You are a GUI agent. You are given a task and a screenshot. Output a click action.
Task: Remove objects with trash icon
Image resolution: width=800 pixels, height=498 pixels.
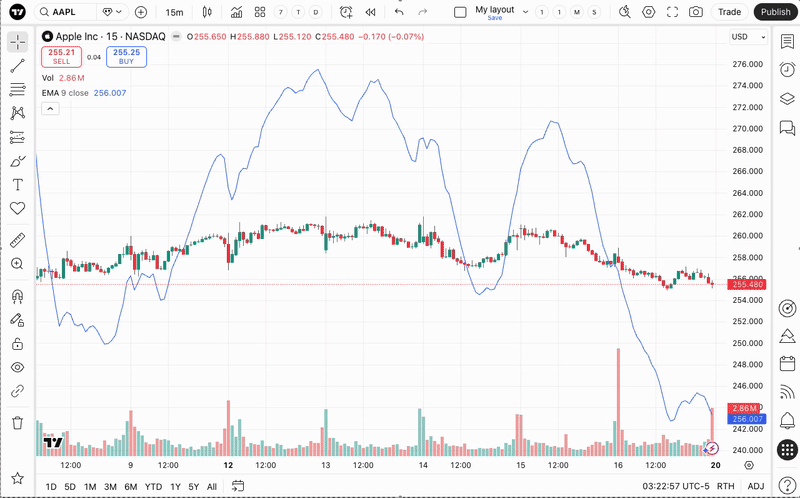click(17, 422)
